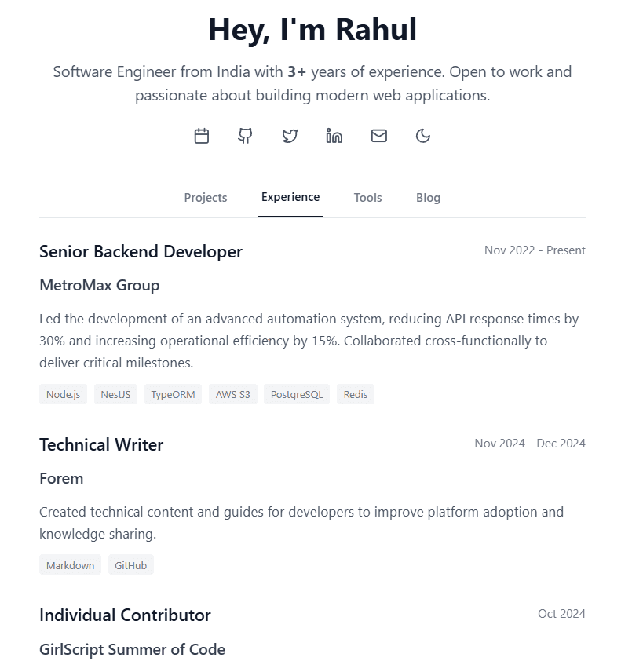Toggle dark mode with the moon icon
643x672 pixels.
tap(423, 135)
